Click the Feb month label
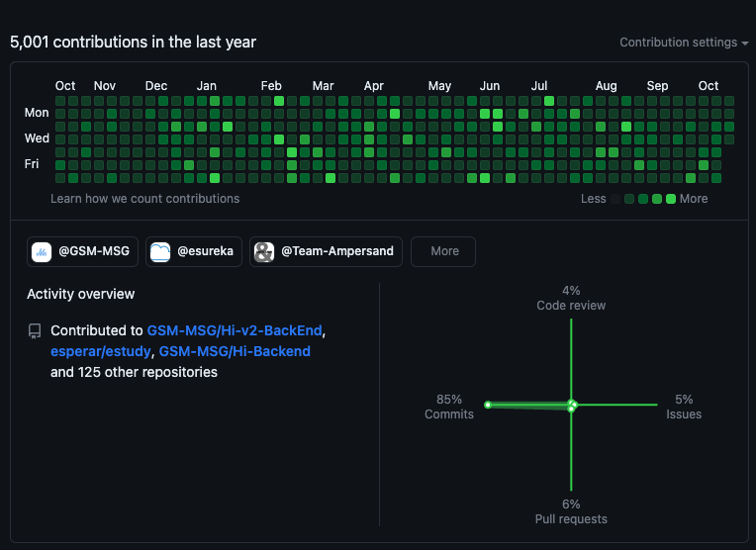Screen dimensions: 756x550 click(271, 86)
